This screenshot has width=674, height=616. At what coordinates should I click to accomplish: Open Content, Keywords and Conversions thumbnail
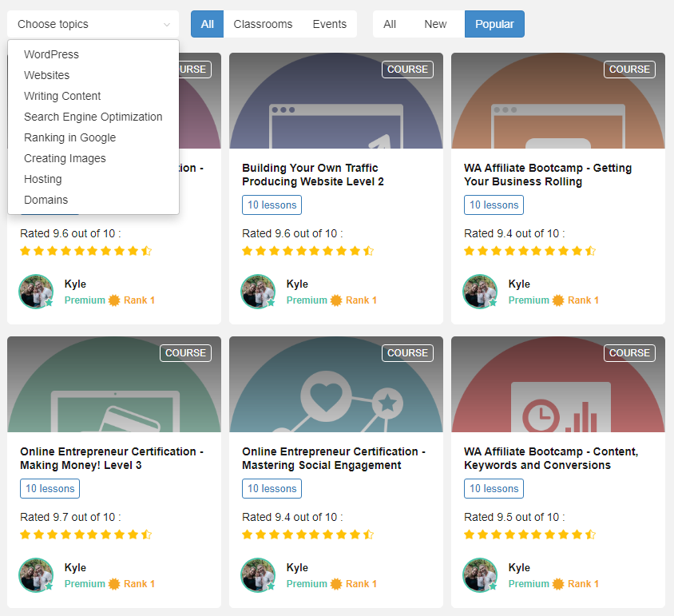click(x=558, y=384)
